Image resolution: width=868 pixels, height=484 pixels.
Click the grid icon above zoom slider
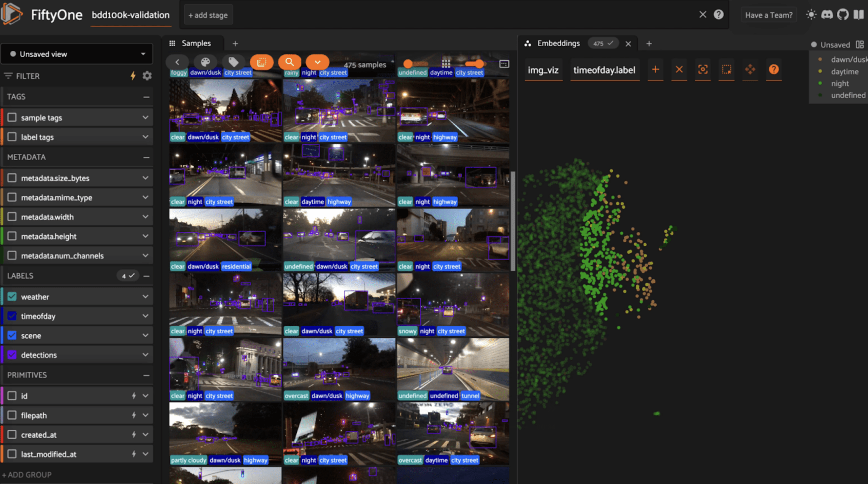(446, 63)
